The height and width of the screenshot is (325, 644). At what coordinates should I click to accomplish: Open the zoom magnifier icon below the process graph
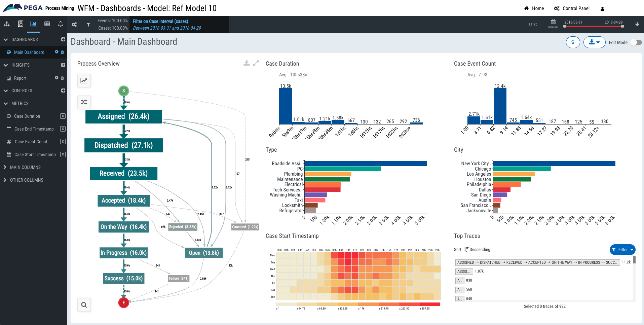(84, 305)
